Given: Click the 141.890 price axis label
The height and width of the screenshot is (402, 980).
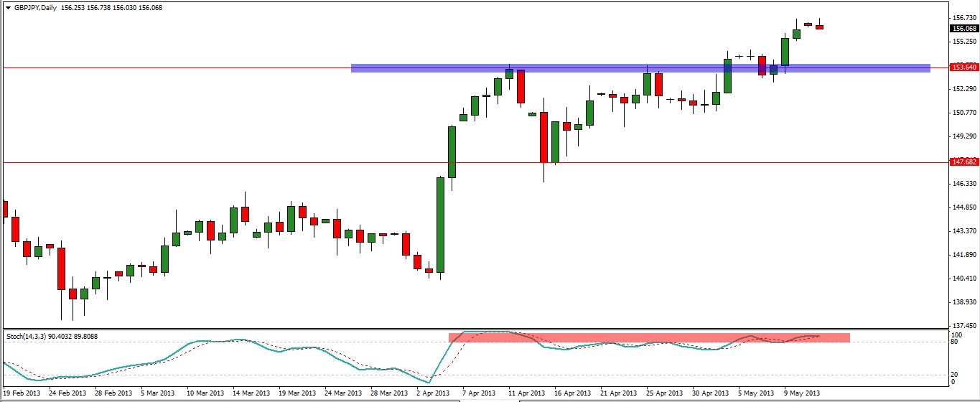Looking at the screenshot, I should click(x=963, y=255).
